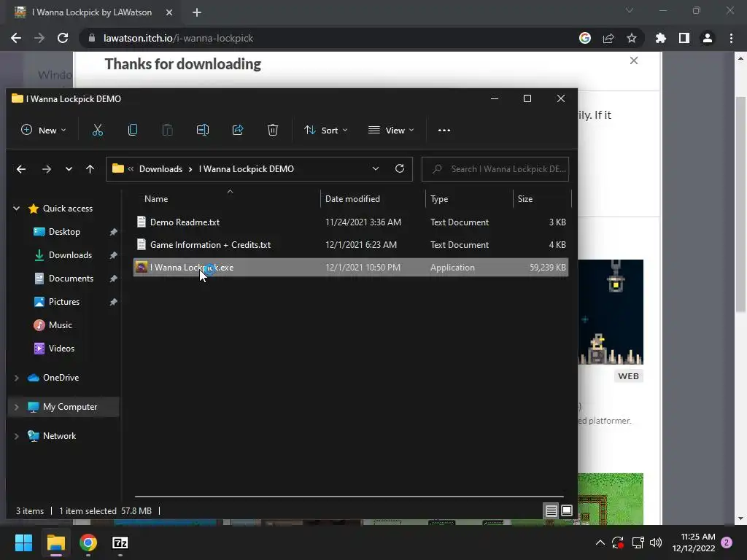Click the Rename icon in Explorer toolbar
This screenshot has width=747, height=560.
(203, 130)
